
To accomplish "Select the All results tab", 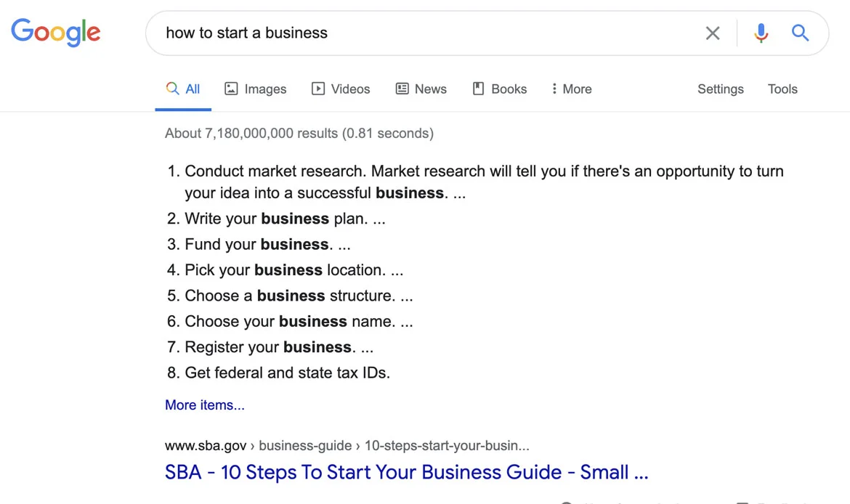I will pyautogui.click(x=183, y=89).
